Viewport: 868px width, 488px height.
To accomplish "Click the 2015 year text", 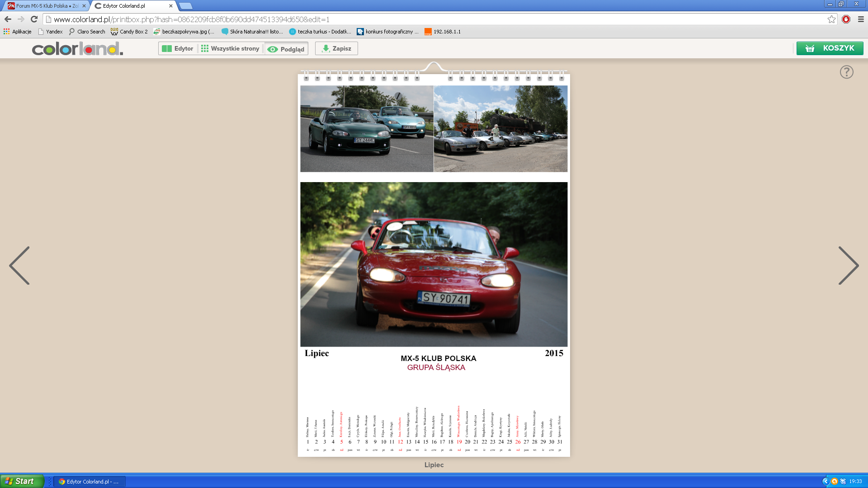I will 554,353.
